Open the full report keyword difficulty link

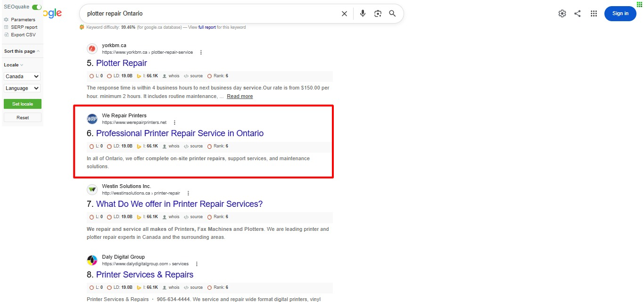pos(207,27)
